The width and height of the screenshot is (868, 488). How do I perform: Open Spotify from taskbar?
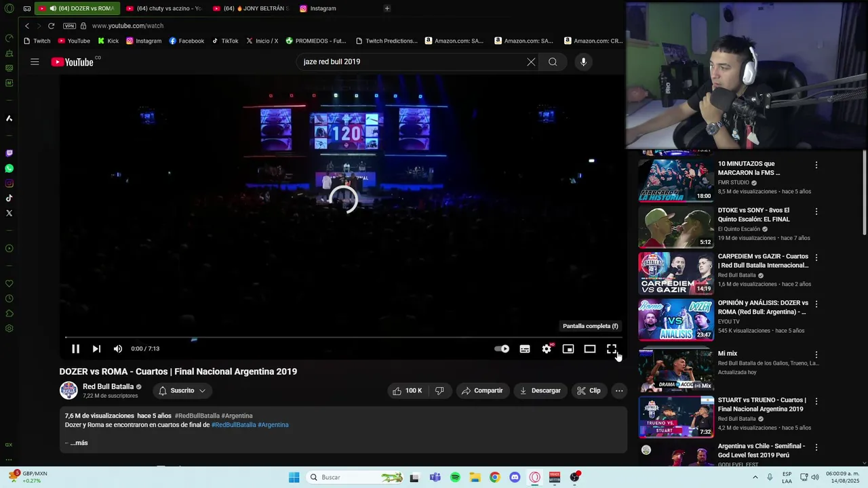click(455, 477)
